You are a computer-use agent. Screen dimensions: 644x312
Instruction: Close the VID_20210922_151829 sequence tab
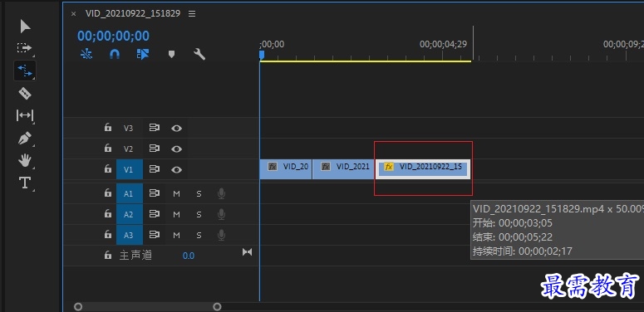coord(73,13)
